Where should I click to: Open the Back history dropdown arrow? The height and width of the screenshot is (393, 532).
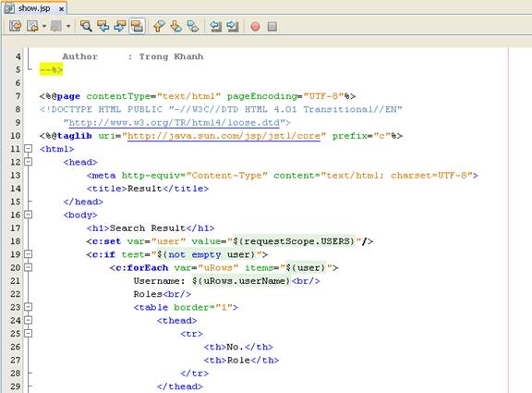[x=44, y=26]
